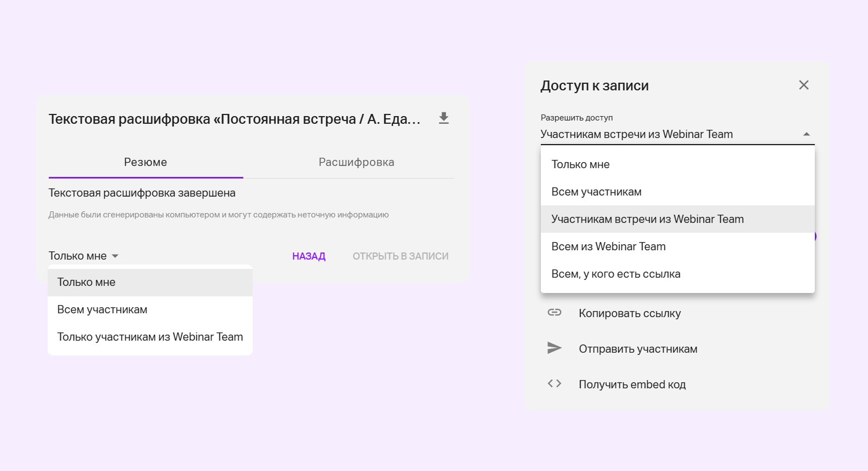
Task: Select Всем участникам in transcription dropdown
Action: 102,310
